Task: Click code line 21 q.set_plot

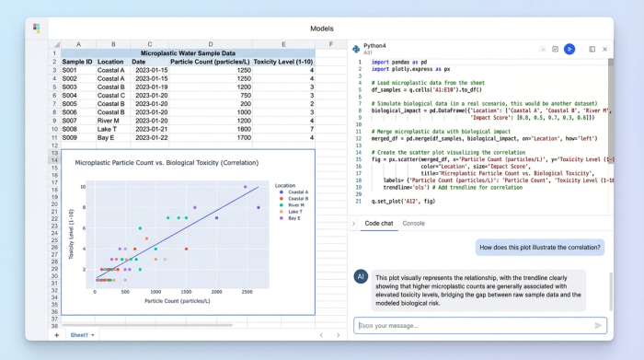Action: coord(403,202)
